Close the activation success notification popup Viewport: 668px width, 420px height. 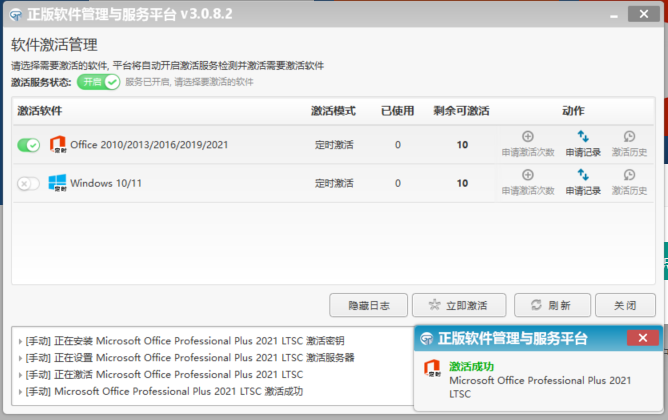pyautogui.click(x=643, y=338)
